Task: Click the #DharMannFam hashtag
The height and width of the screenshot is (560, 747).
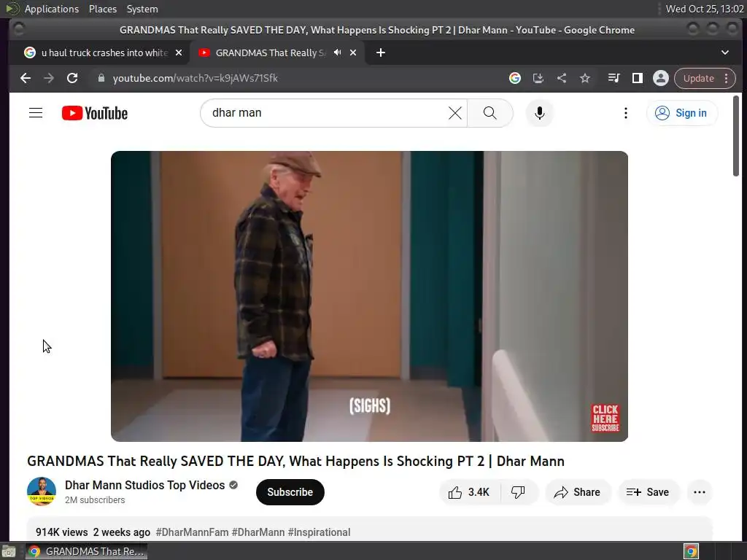Action: pyautogui.click(x=192, y=532)
